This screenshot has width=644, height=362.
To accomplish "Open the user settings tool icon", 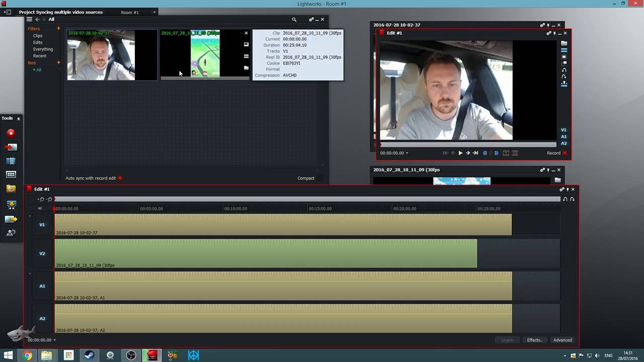I will coord(11,233).
